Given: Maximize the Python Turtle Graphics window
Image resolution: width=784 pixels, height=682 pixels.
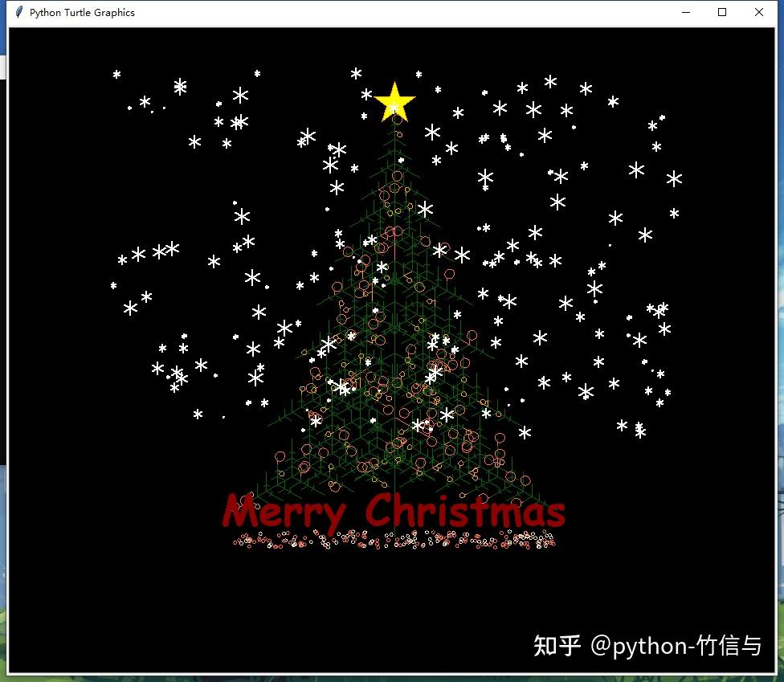Looking at the screenshot, I should tap(722, 12).
